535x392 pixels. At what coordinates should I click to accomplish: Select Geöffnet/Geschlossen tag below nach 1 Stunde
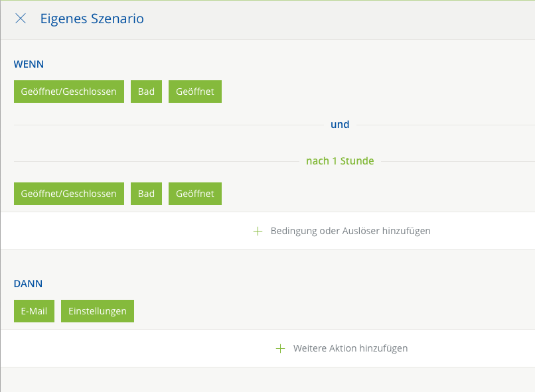pos(69,194)
